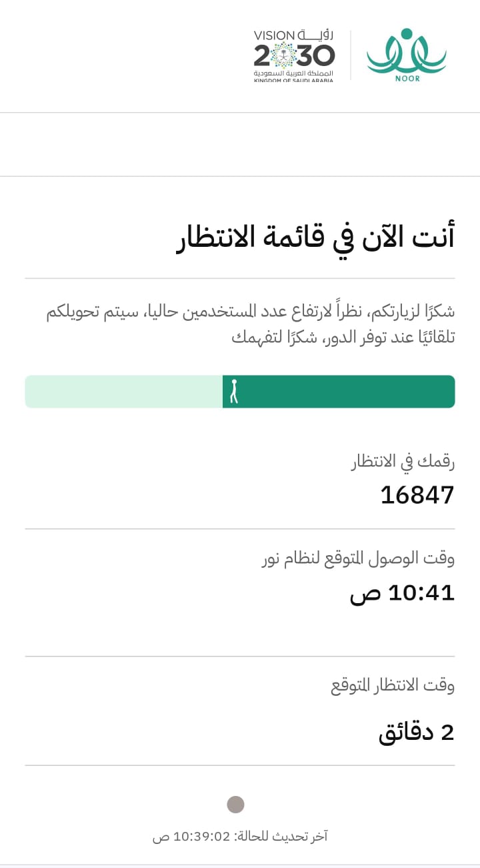Click the last status update time 10:39:02
This screenshot has height=868, width=480.
pos(201,836)
